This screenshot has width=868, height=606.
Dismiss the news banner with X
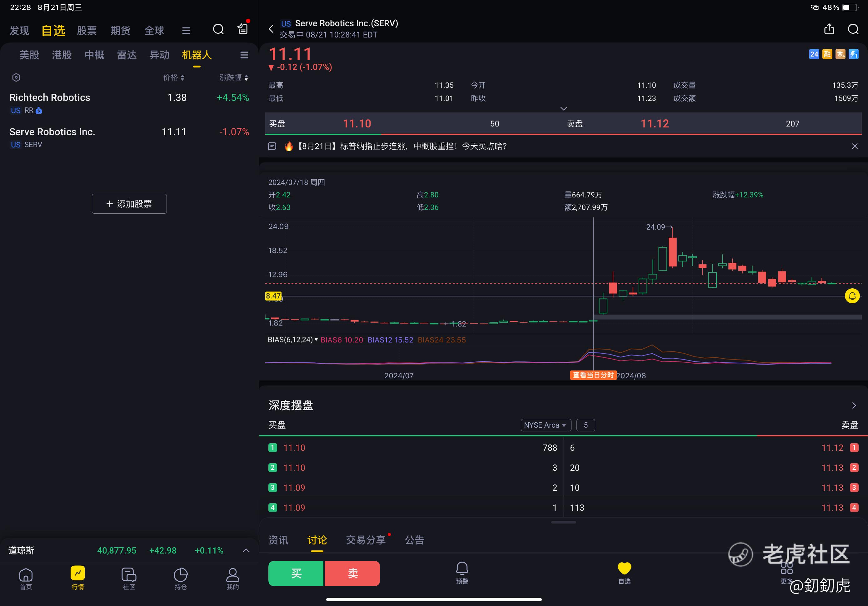[x=855, y=146]
